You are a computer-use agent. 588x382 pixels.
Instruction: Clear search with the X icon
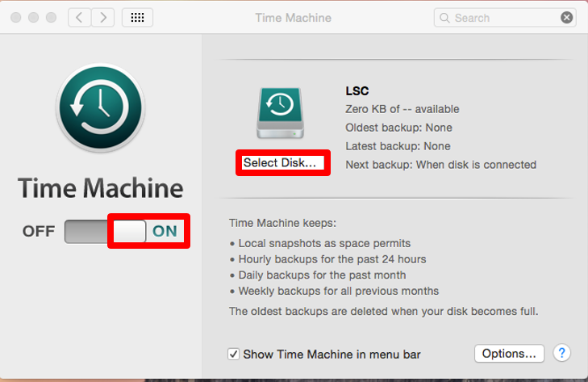pos(566,18)
